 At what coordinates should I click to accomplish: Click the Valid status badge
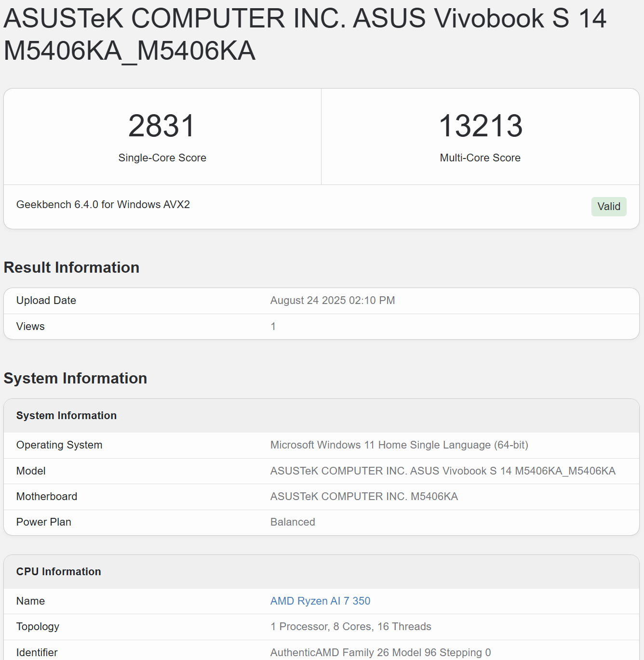[x=609, y=207]
